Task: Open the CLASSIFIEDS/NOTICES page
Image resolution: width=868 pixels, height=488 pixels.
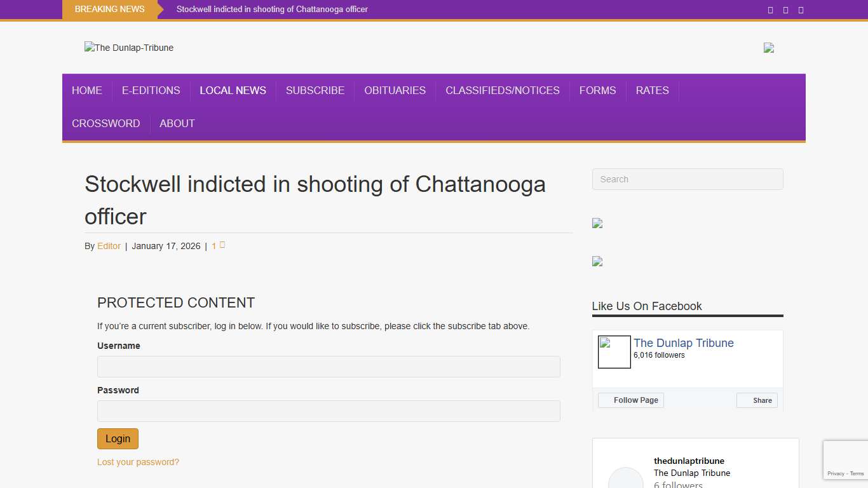Action: [x=503, y=90]
